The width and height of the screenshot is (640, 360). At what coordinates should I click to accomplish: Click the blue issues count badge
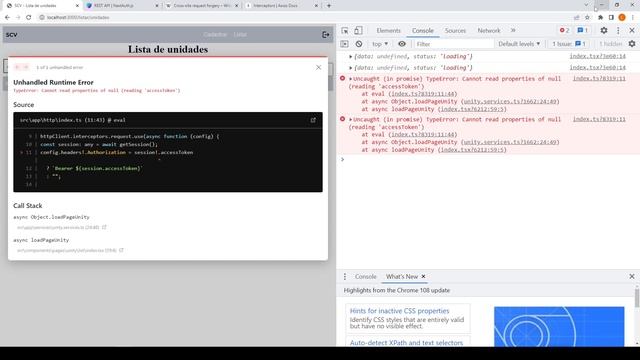[582, 31]
